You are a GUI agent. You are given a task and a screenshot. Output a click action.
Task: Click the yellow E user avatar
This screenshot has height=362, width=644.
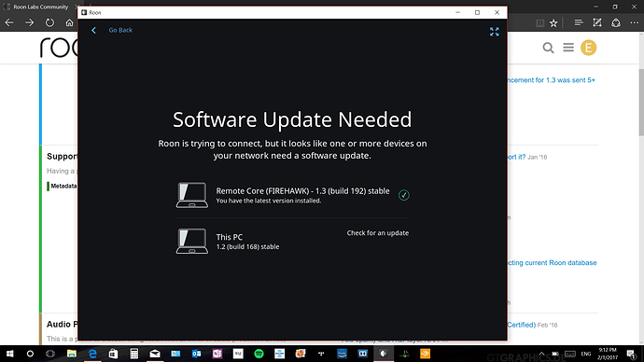coord(588,48)
